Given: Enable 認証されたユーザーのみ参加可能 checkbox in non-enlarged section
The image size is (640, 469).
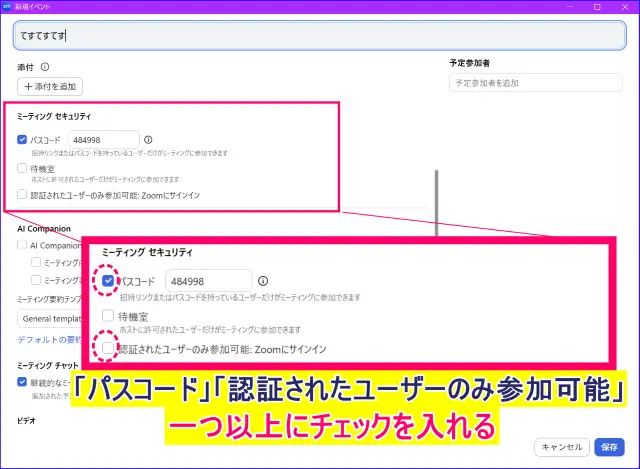Looking at the screenshot, I should point(22,194).
